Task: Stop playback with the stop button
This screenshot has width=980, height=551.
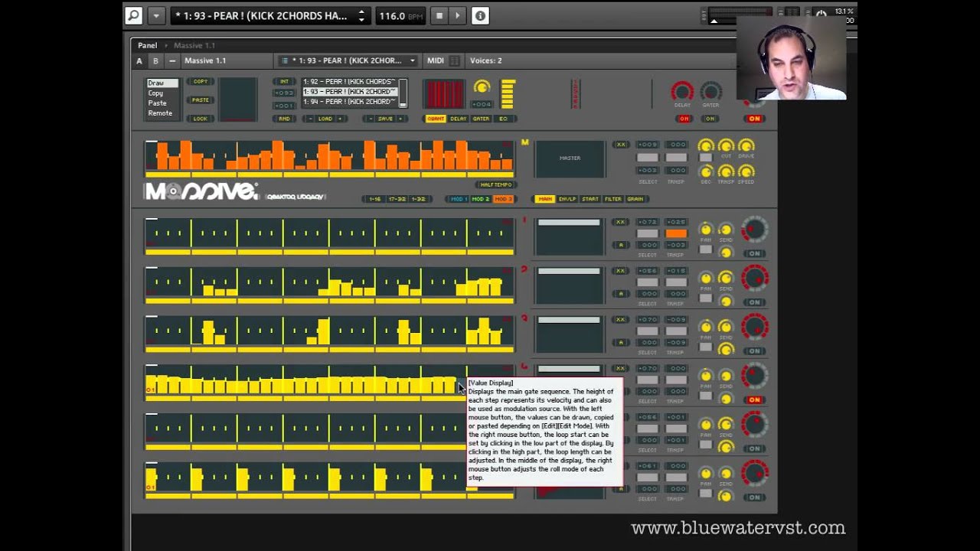Action: tap(439, 15)
